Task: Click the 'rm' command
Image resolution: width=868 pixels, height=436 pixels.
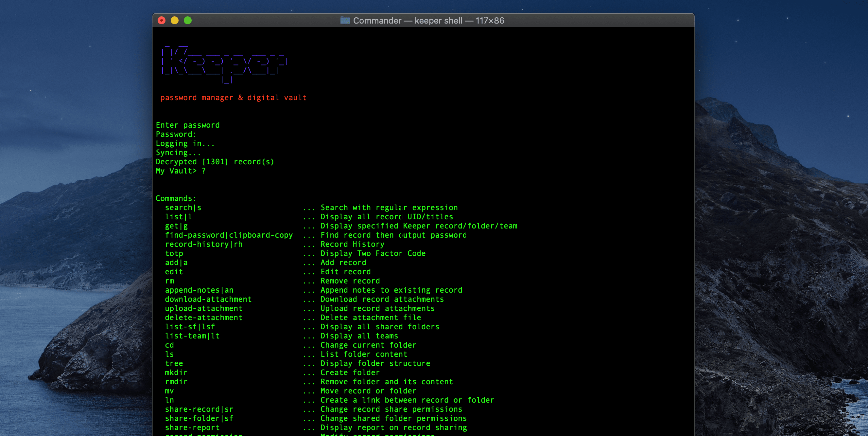Action: click(x=169, y=281)
